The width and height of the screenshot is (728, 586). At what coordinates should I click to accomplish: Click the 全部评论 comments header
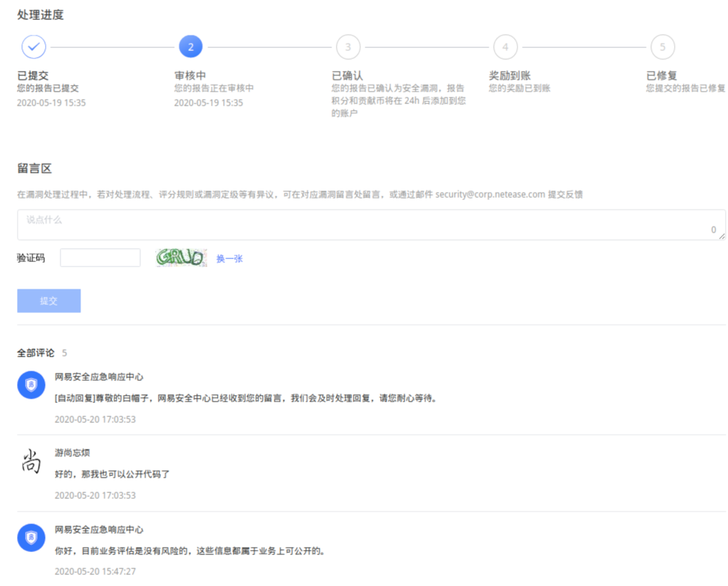coord(35,352)
